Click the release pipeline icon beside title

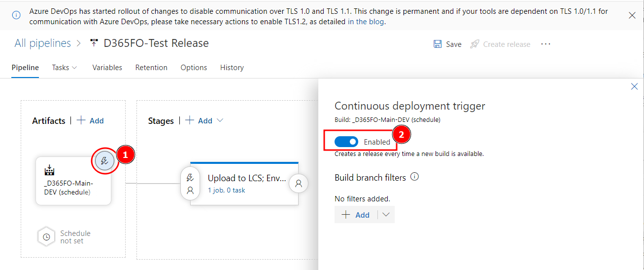(94, 43)
